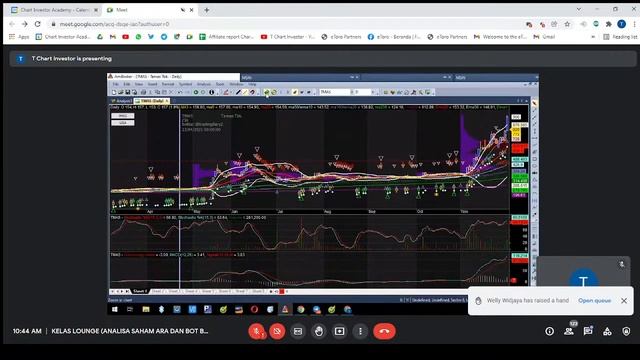Reload the Meet page
Screen dimensions: 640x360
[38, 24]
